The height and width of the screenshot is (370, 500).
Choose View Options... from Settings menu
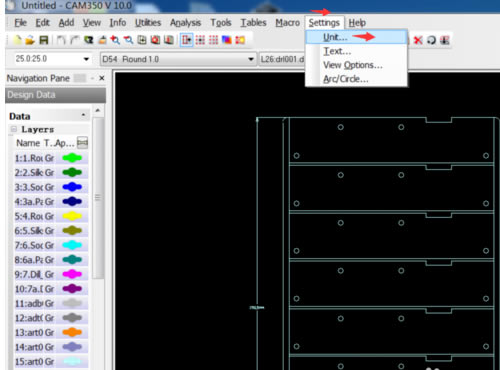(x=357, y=65)
